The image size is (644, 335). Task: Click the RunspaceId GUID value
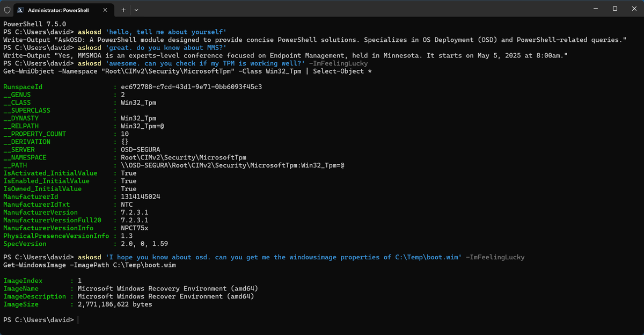click(191, 87)
